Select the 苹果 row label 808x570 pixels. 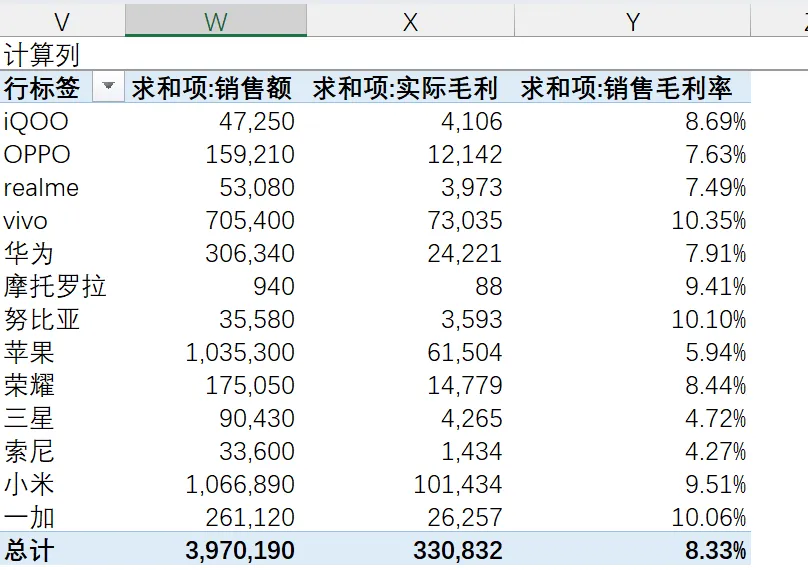(29, 353)
